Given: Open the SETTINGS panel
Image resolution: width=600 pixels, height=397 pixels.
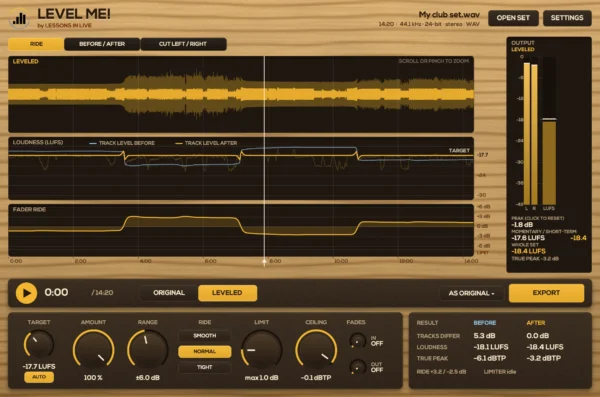Looking at the screenshot, I should (567, 18).
